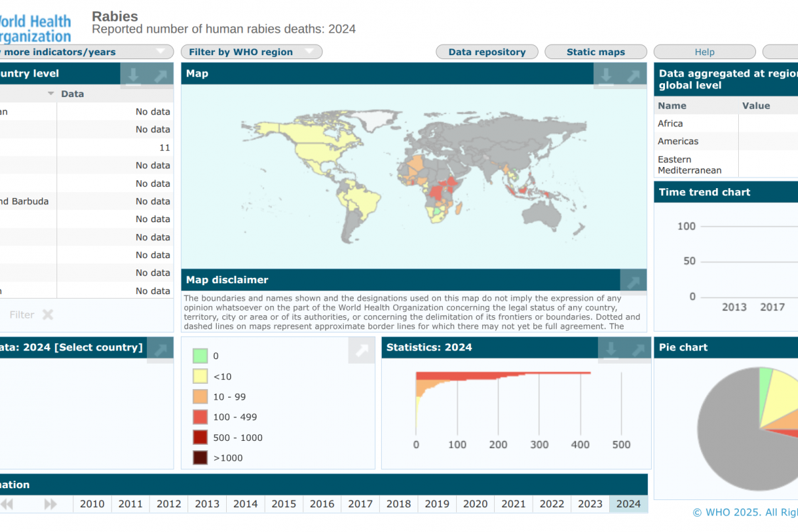
Task: Skip forward in the year timeline
Action: tap(51, 504)
